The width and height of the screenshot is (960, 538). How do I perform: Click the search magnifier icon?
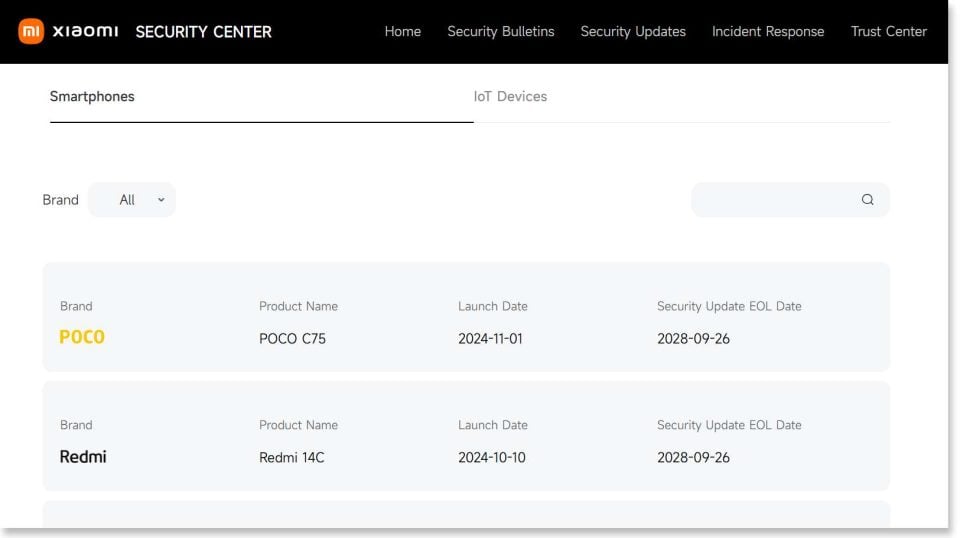pyautogui.click(x=867, y=200)
